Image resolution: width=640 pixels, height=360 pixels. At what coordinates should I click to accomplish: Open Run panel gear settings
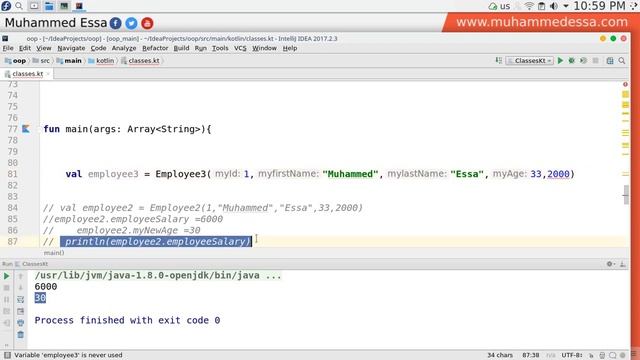coord(610,264)
